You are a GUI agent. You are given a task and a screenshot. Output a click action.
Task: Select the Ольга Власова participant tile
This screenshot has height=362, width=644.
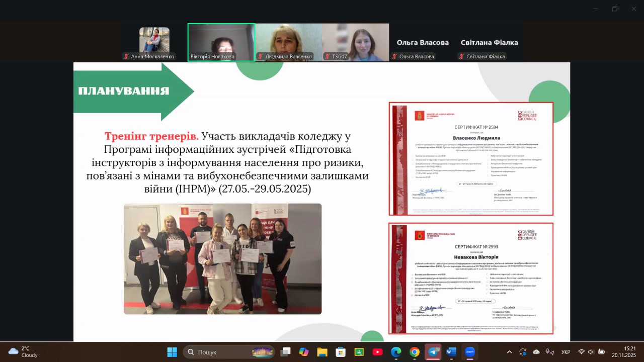[423, 43]
